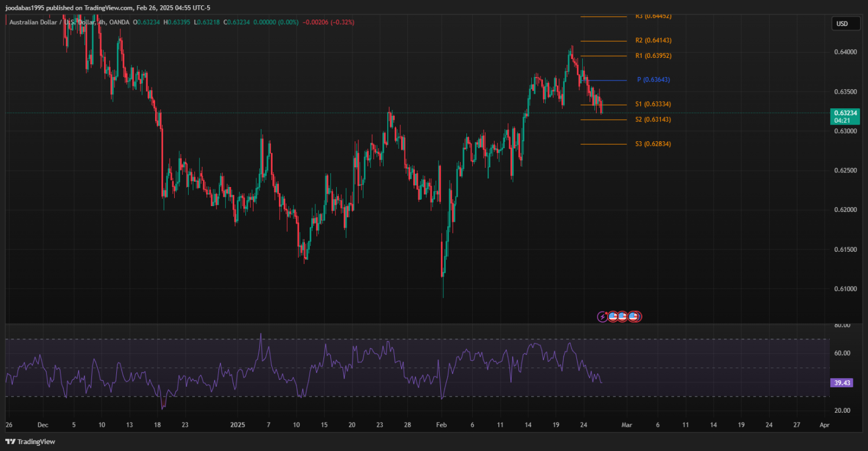Click the Feb label on time axis
Image resolution: width=868 pixels, height=451 pixels.
point(442,425)
